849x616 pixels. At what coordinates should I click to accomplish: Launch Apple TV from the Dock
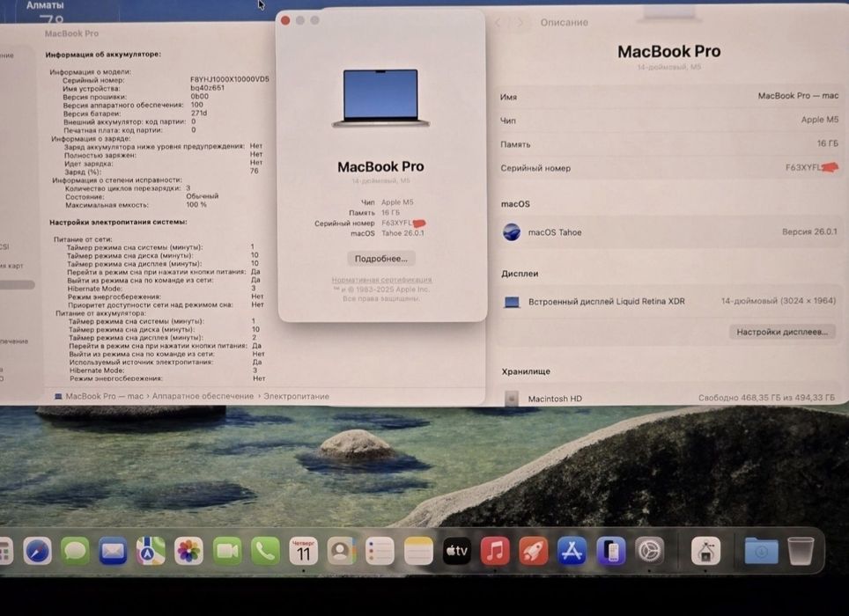click(456, 551)
